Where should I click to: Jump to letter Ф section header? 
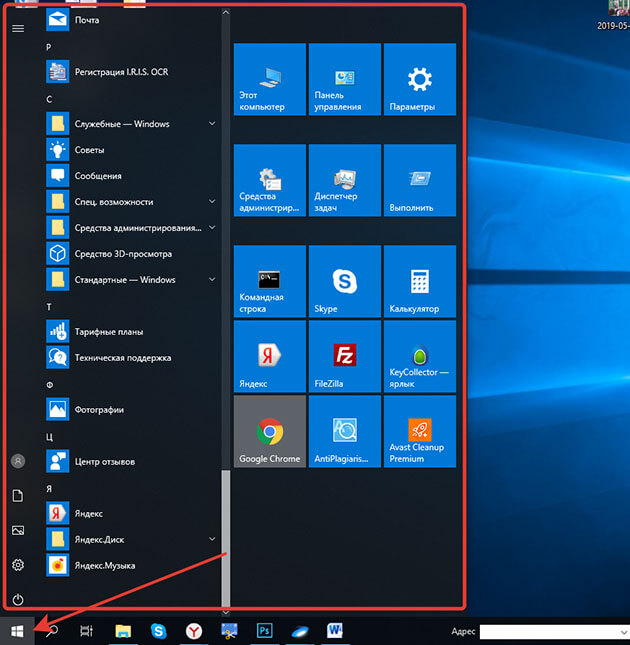pyautogui.click(x=49, y=385)
